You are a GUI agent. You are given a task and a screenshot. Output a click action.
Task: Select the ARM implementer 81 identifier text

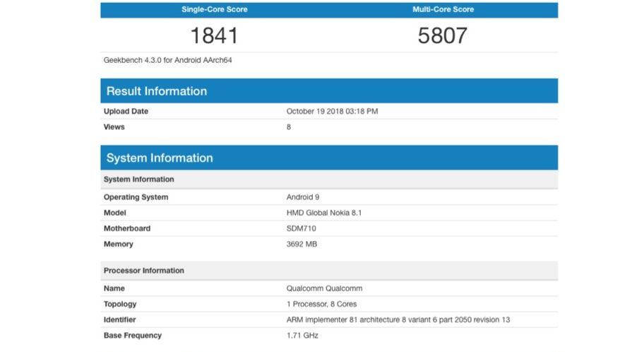398,319
